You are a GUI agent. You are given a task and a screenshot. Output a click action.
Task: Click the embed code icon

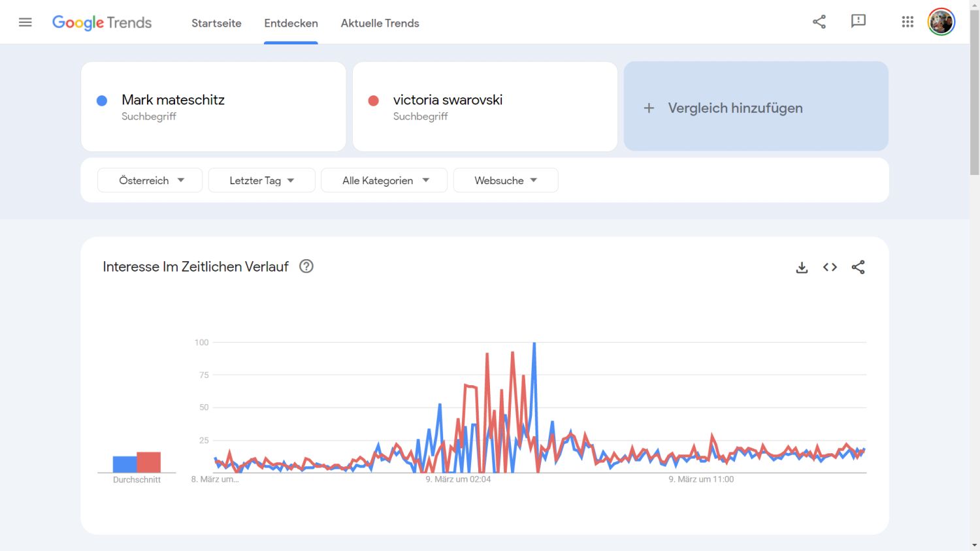coord(830,267)
